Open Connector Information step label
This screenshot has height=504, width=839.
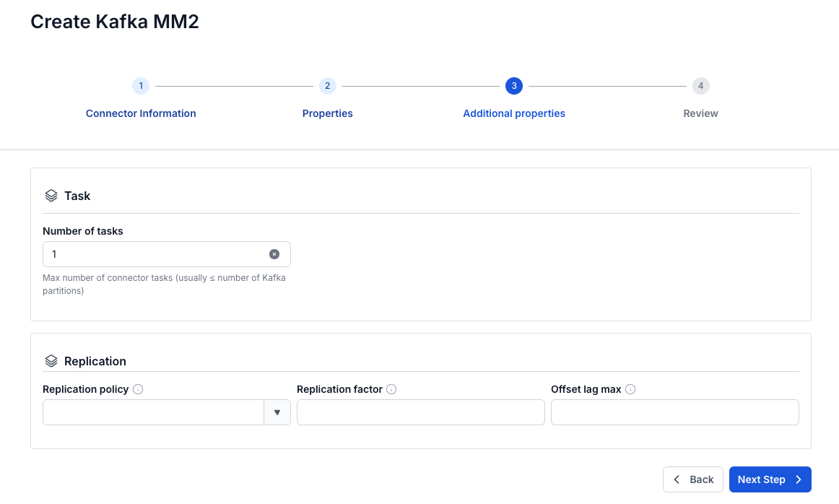tap(141, 113)
